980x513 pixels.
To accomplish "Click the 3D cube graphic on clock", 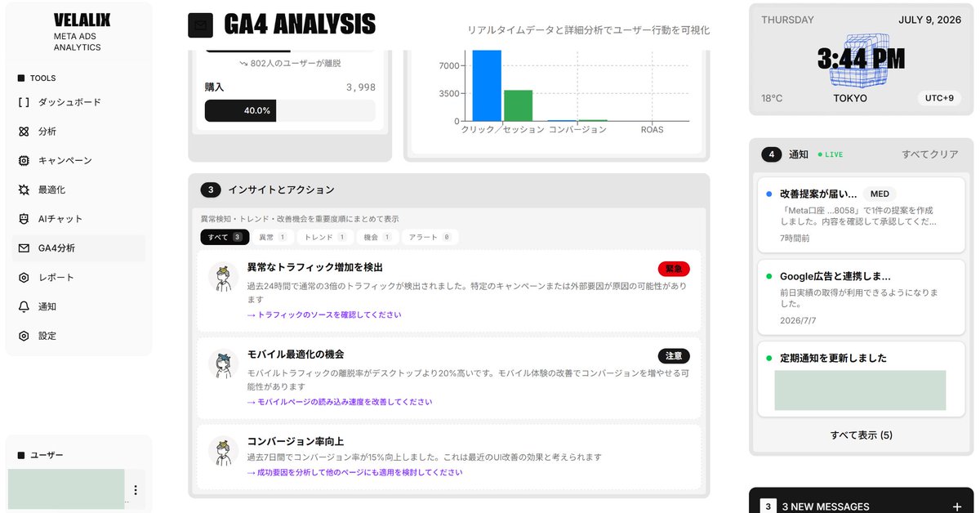I will pos(861,60).
